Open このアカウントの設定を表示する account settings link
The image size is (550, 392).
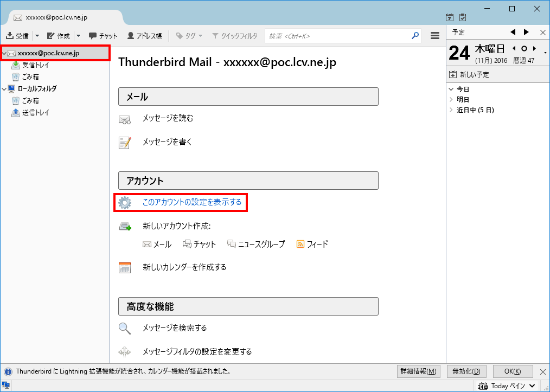192,202
